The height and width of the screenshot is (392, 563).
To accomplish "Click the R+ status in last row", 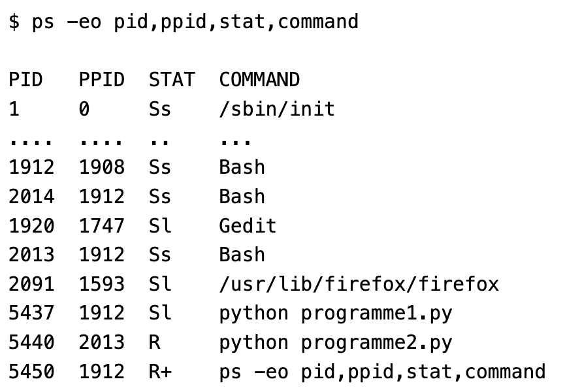I will [160, 371].
